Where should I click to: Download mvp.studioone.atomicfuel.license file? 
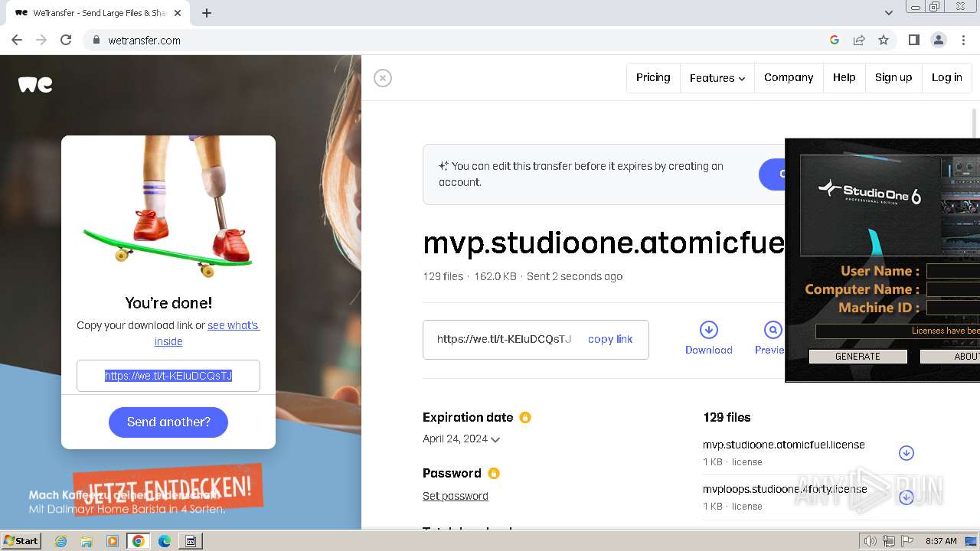click(x=906, y=453)
